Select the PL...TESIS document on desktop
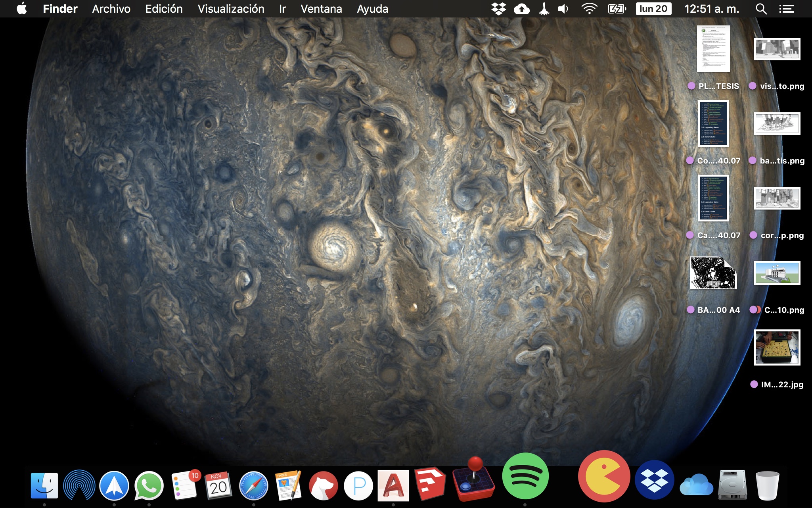 [713, 49]
